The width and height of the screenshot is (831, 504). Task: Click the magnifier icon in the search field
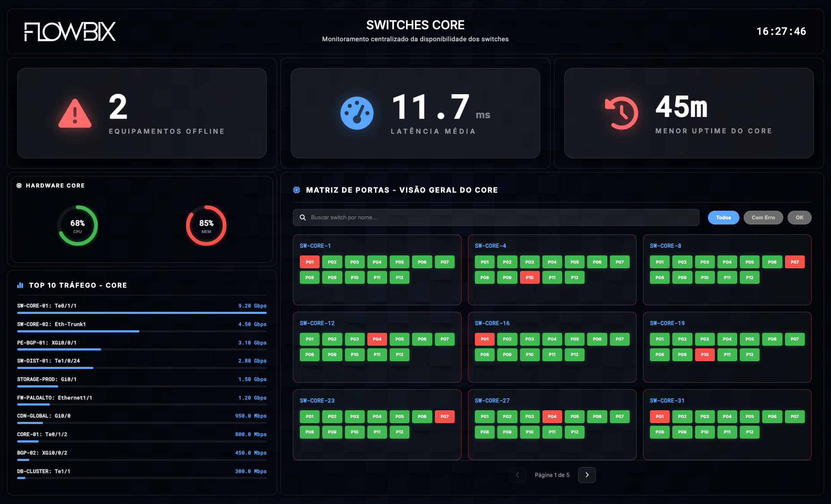[303, 218]
